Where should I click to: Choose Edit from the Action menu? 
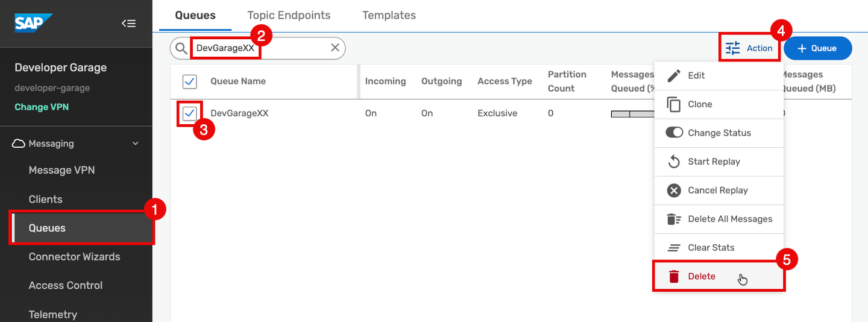coord(719,75)
